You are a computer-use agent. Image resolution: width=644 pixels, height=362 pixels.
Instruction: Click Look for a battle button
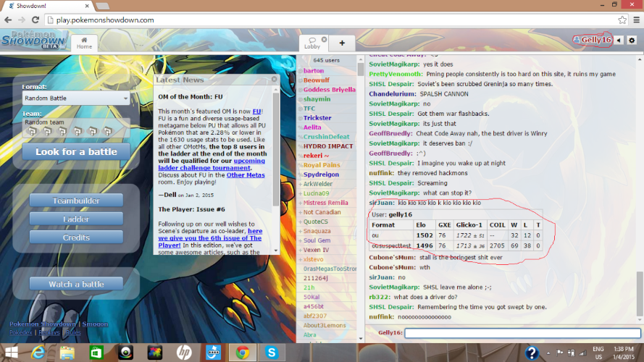point(76,152)
